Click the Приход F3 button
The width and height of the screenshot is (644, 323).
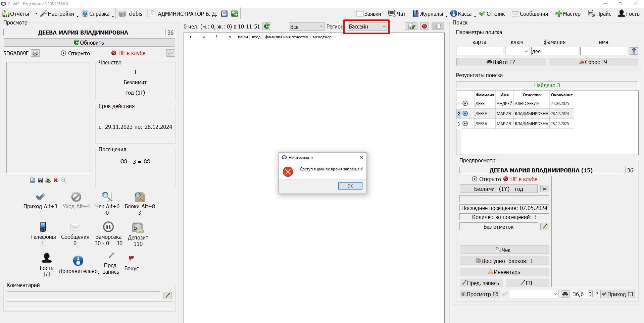617,294
